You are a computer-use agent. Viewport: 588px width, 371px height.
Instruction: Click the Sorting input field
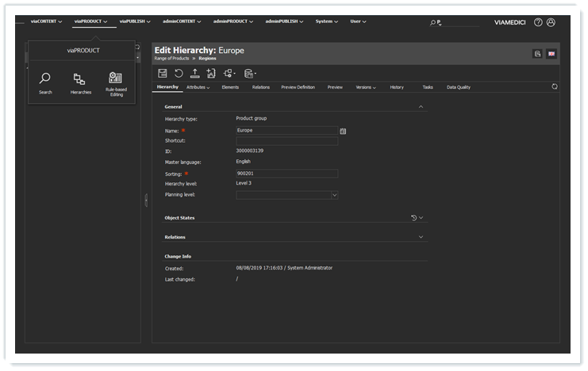click(x=286, y=173)
